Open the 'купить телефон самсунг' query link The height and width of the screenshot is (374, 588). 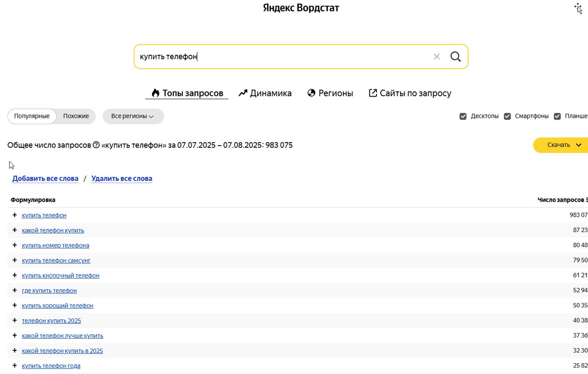pyautogui.click(x=56, y=261)
